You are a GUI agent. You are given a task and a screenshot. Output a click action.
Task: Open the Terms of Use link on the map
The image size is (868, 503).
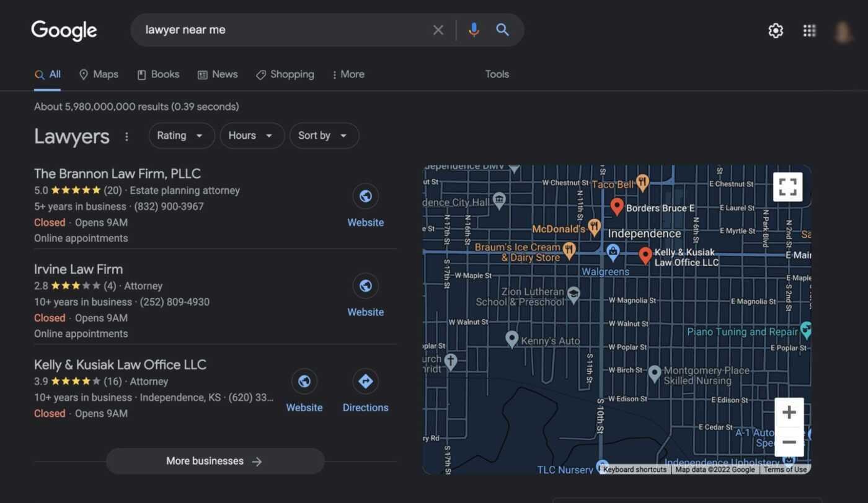(785, 470)
